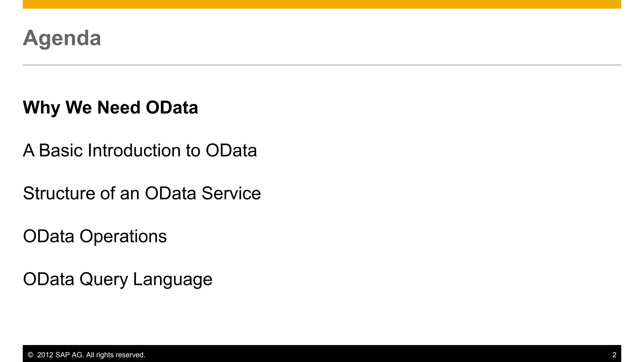The image size is (644, 362).
Task: Click the horizontal divider line under Agenda
Action: pyautogui.click(x=322, y=65)
